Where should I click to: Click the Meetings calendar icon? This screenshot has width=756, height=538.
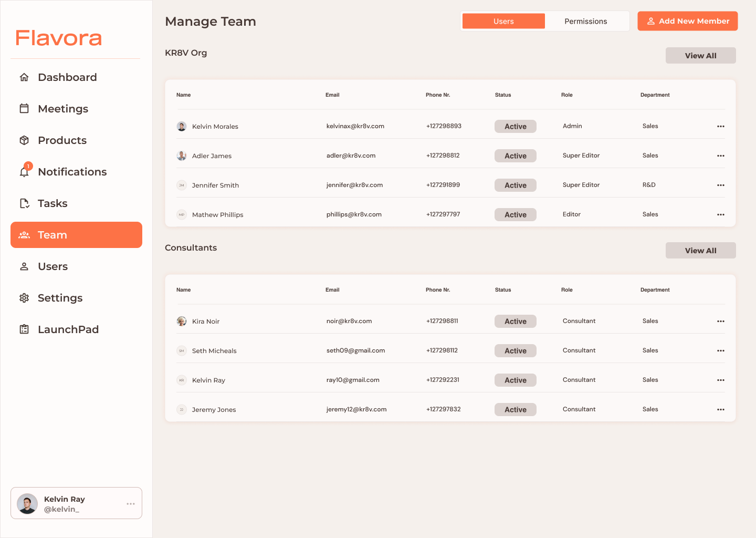24,109
